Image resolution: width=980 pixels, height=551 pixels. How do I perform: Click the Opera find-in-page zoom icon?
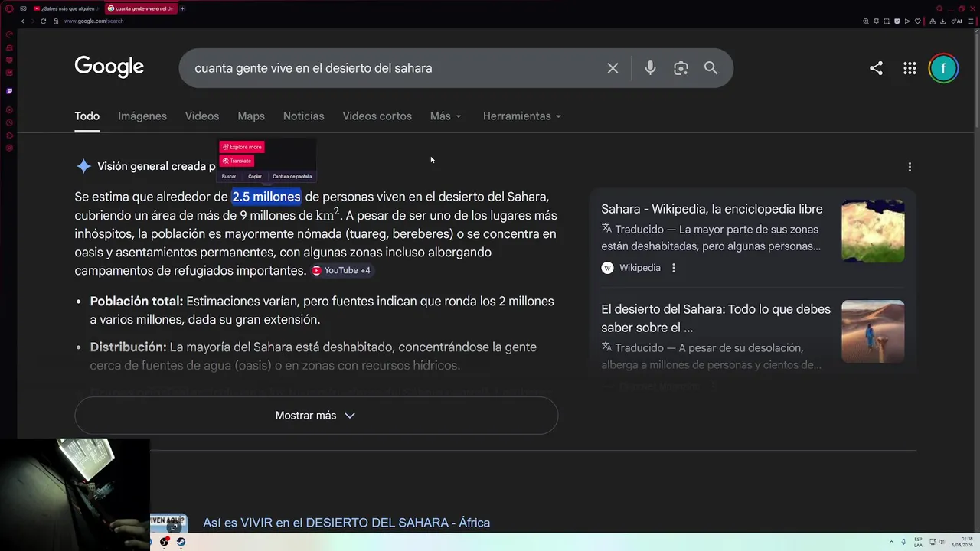(866, 21)
